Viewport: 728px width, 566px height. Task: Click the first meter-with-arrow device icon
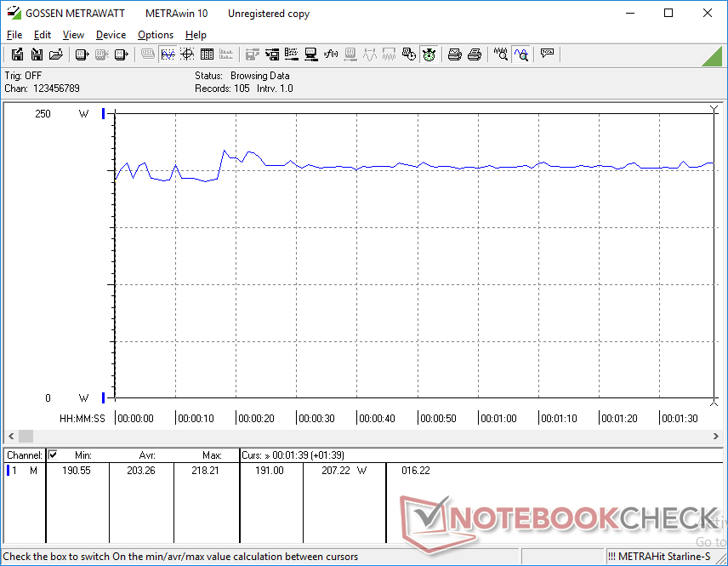(82, 54)
